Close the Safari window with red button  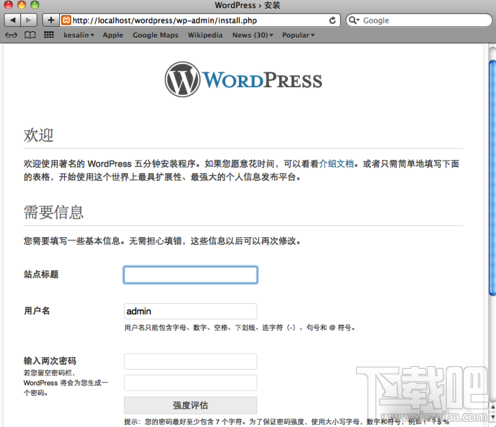pos(8,5)
